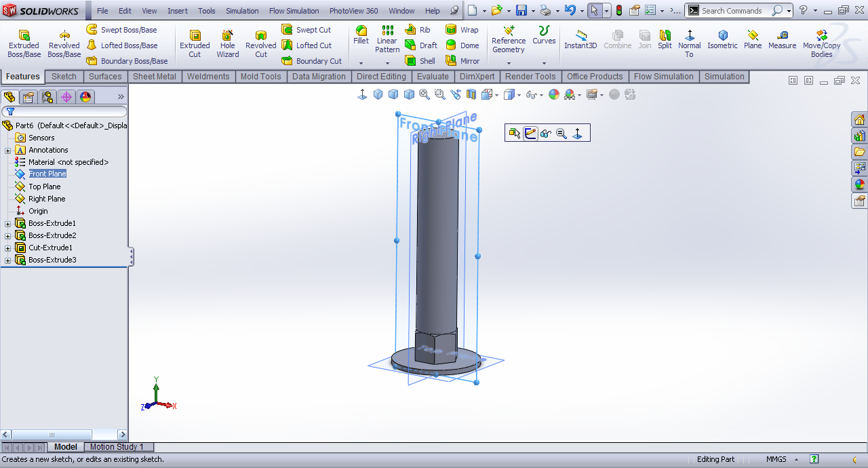Choose the Extruded Cut tool
Image resolution: width=868 pixels, height=468 pixels.
pyautogui.click(x=195, y=43)
